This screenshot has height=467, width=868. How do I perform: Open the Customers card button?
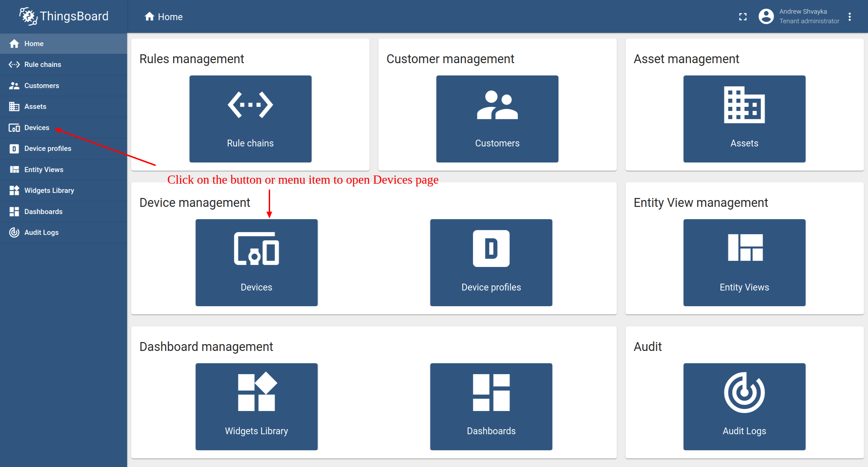tap(497, 119)
